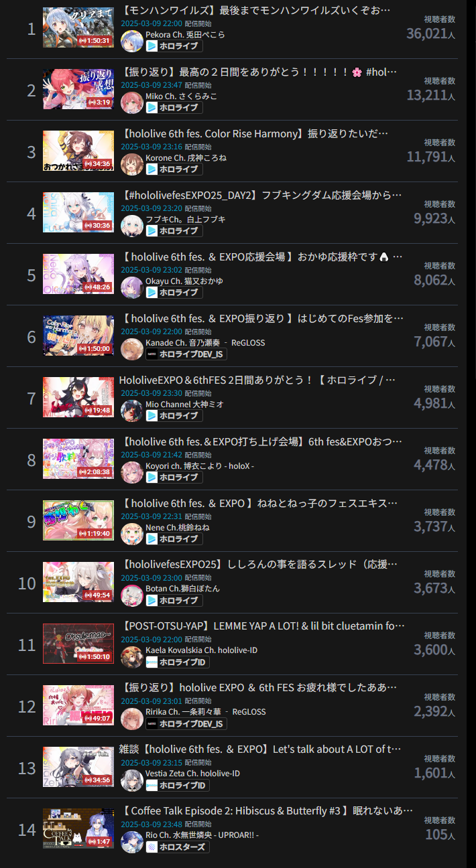This screenshot has width=476, height=868.
Task: Open Koyori ch. 博衣こより channel name link
Action: [x=200, y=466]
